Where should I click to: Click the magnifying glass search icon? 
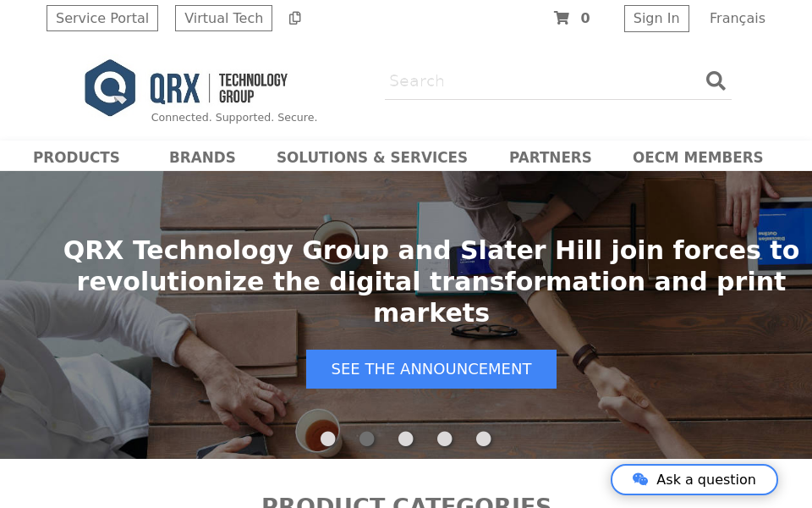pyautogui.click(x=716, y=81)
